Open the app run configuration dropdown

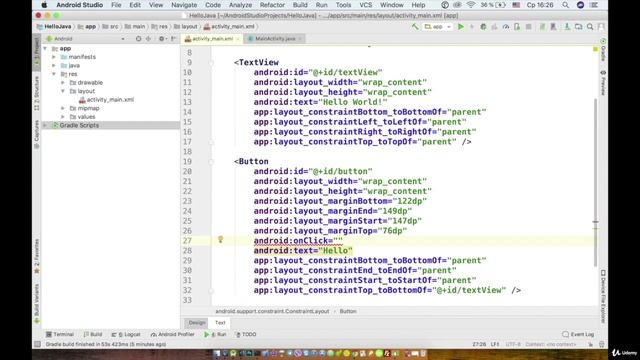[x=438, y=27]
